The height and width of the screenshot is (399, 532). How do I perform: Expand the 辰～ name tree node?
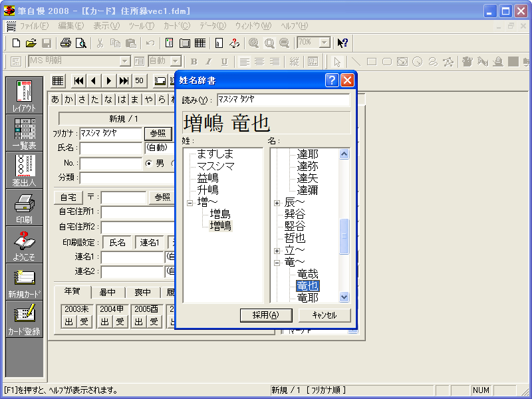pos(277,203)
